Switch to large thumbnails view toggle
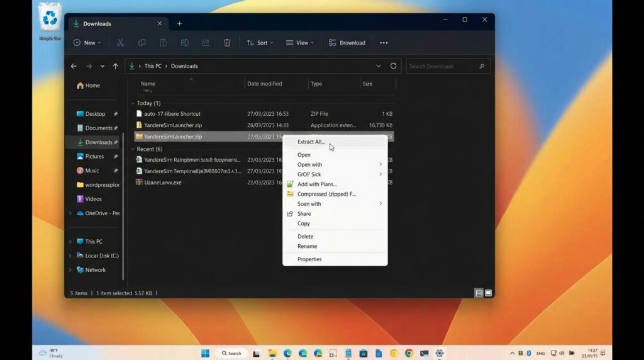This screenshot has width=644, height=360. point(489,293)
